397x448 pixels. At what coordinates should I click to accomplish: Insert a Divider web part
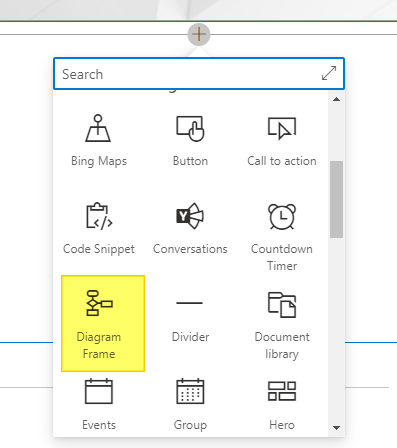tap(190, 320)
